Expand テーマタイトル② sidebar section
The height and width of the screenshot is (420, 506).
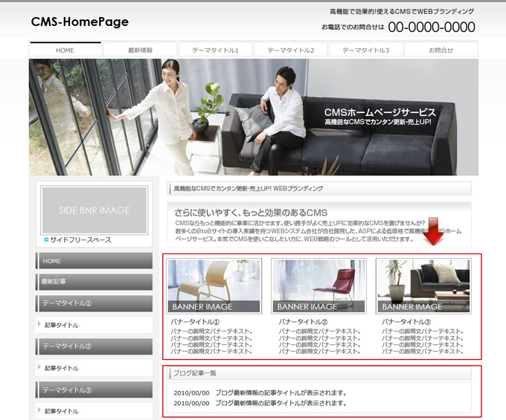click(94, 346)
